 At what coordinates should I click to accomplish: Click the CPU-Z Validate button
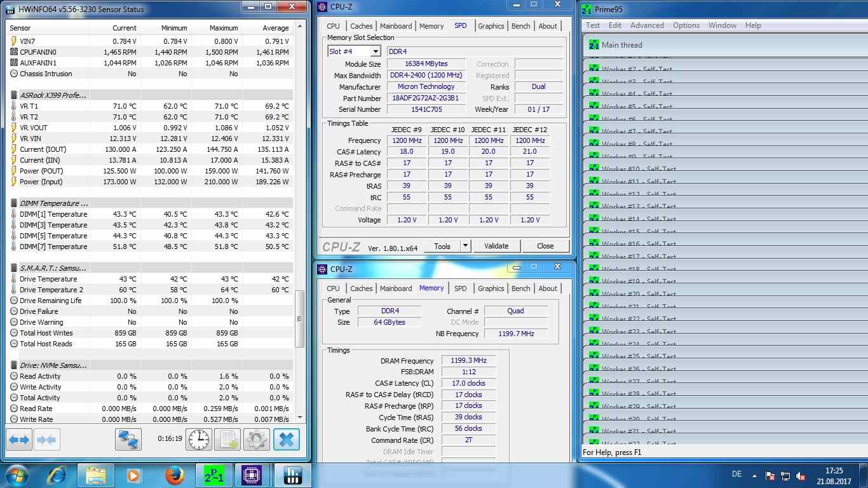point(496,246)
